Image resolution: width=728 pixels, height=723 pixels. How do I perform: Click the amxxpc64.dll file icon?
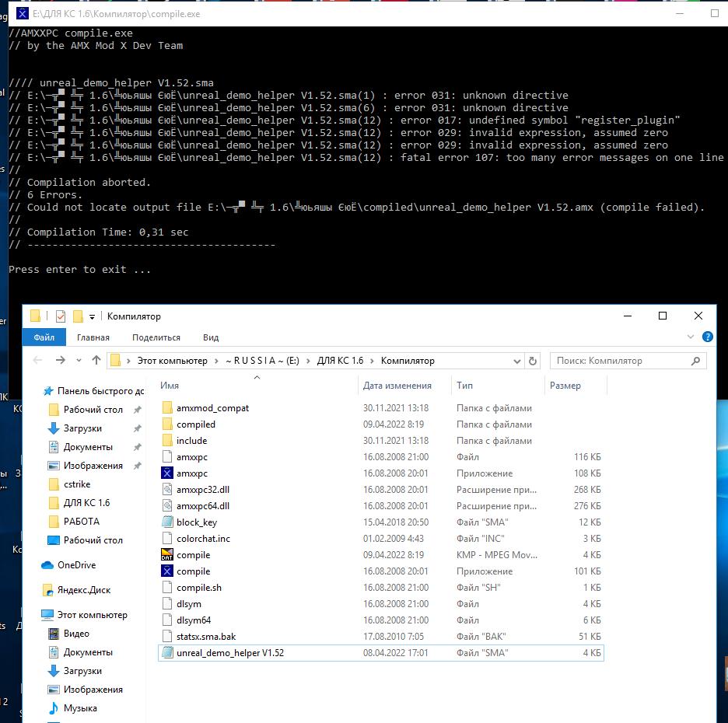pos(167,505)
